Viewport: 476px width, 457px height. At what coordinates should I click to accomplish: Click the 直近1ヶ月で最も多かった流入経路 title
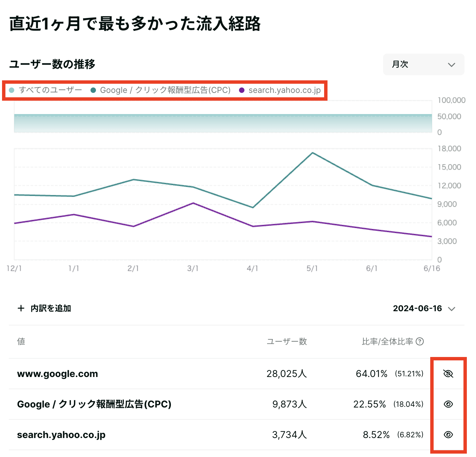pos(135,24)
